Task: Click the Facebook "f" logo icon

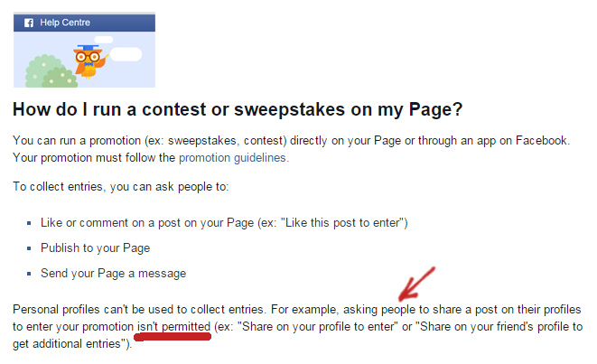Action: (27, 21)
